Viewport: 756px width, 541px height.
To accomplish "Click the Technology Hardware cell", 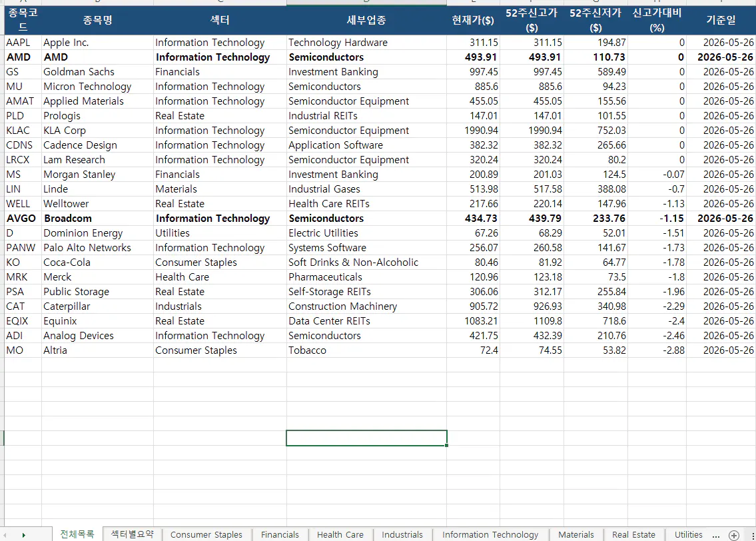I will point(366,43).
